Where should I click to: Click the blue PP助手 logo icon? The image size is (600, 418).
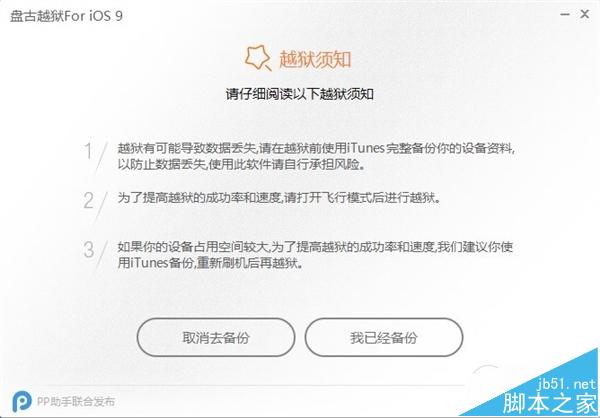[x=22, y=401]
